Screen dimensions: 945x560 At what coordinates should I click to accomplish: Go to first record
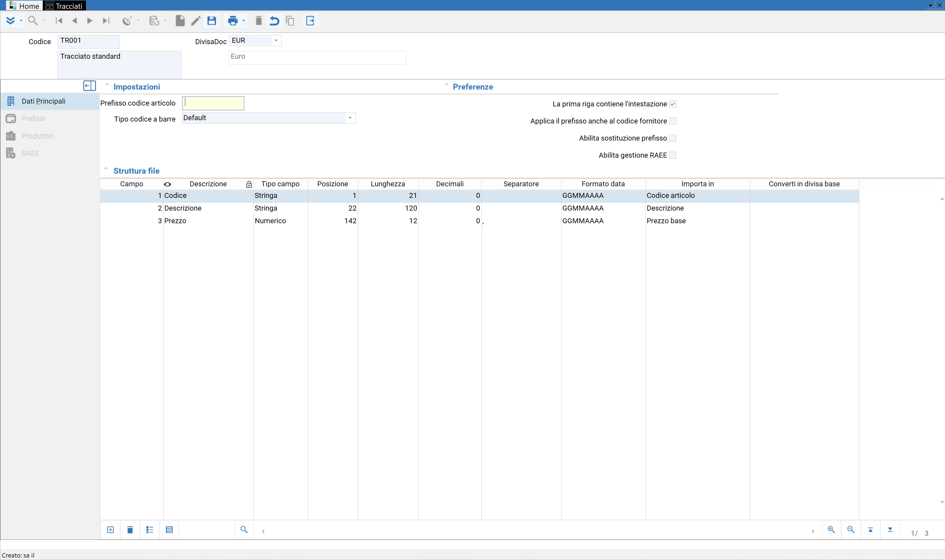click(x=59, y=21)
